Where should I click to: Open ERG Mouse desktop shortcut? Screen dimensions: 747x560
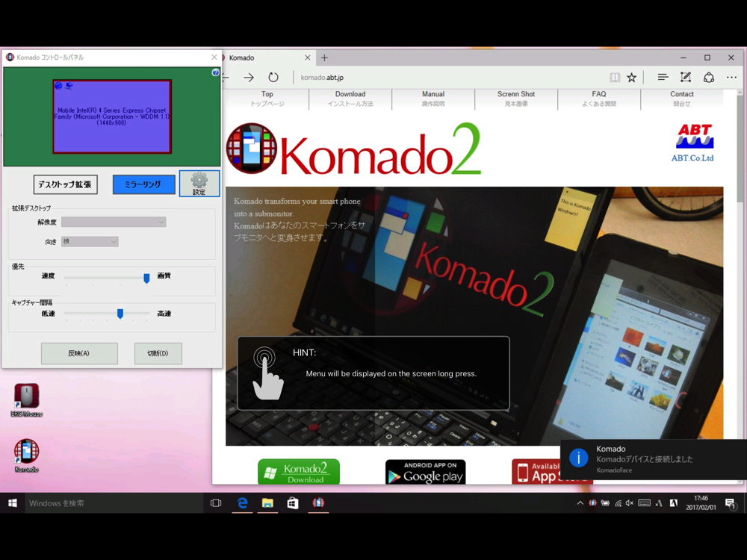click(27, 400)
